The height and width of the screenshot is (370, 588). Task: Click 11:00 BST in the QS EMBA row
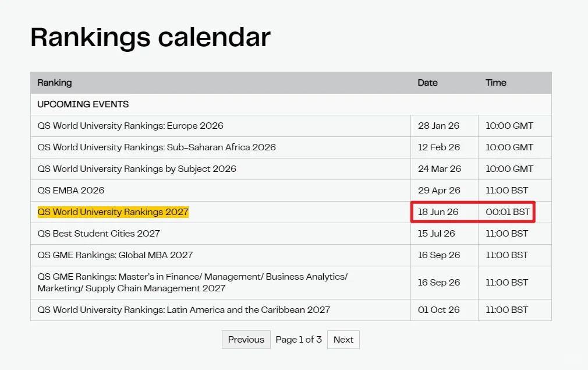point(506,191)
